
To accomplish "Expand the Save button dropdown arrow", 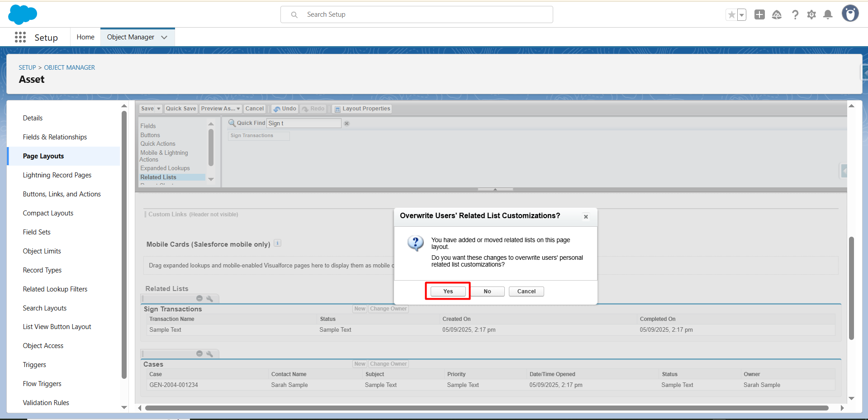I will pos(159,109).
